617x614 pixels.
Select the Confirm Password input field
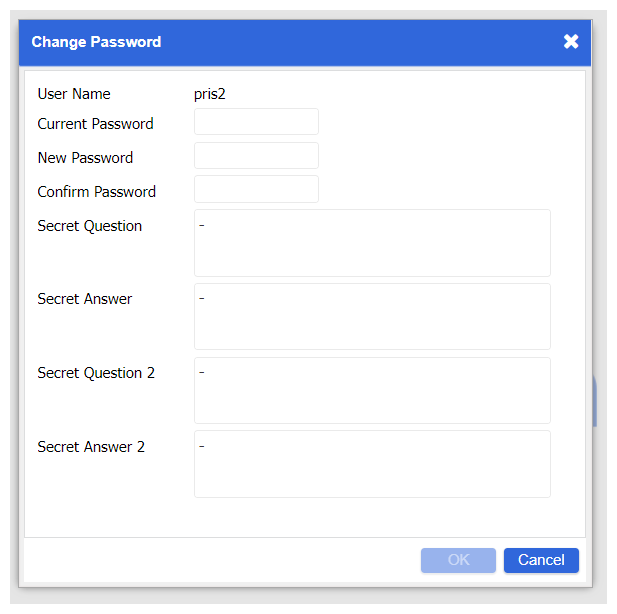pyautogui.click(x=256, y=190)
